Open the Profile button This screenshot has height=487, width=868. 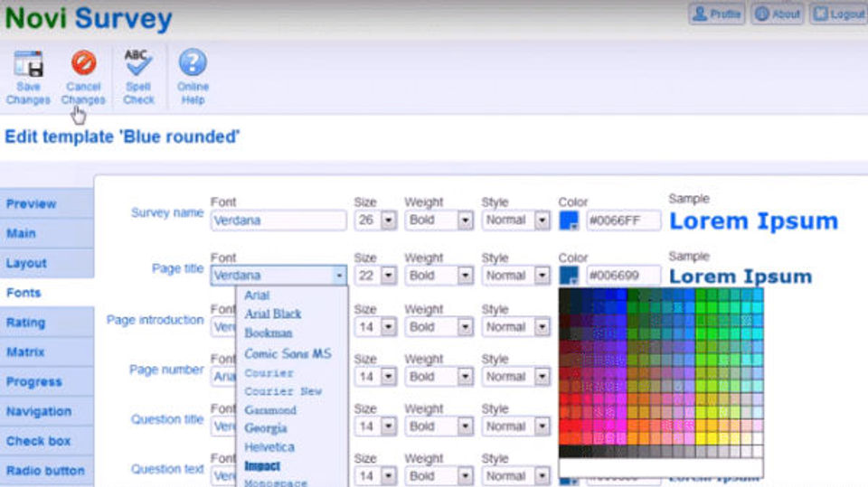pyautogui.click(x=717, y=14)
